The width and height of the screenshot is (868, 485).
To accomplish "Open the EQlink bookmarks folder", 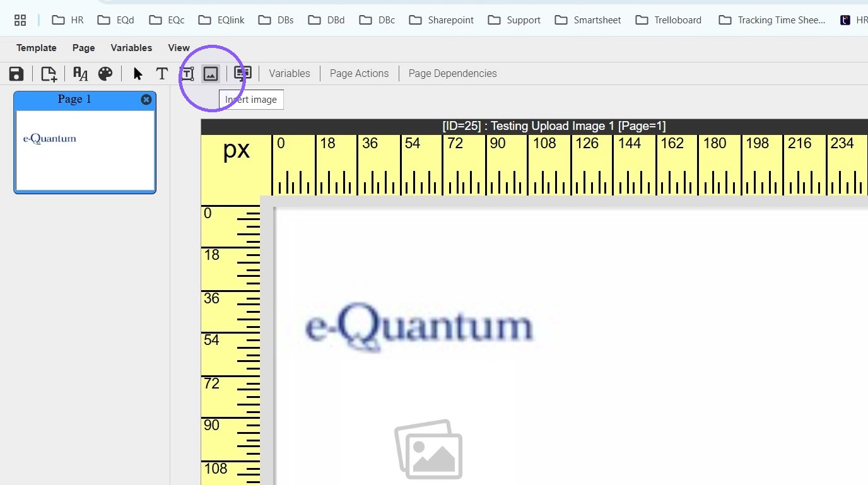I will [221, 20].
